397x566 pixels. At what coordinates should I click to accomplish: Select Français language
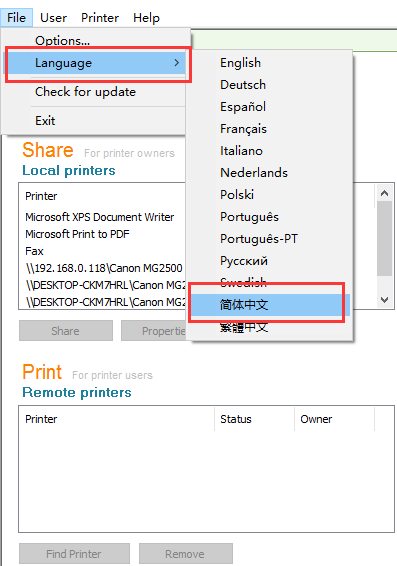point(270,129)
